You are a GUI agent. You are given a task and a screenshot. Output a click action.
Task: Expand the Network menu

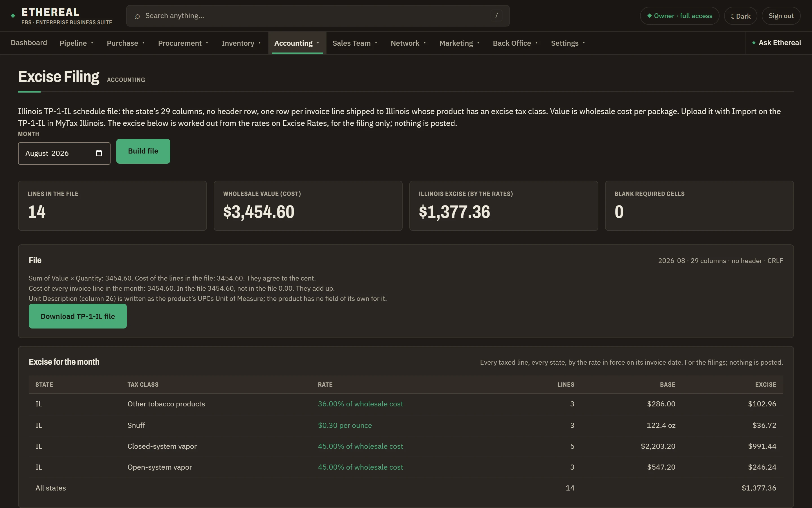point(408,43)
